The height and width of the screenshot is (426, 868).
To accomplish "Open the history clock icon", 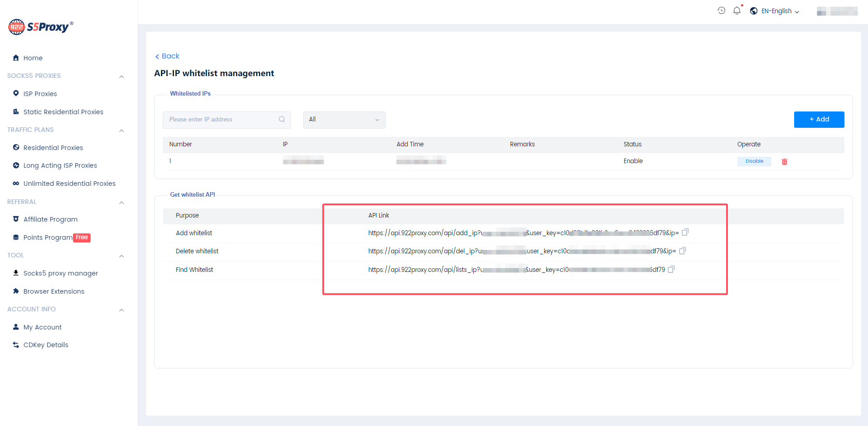I will [x=722, y=11].
